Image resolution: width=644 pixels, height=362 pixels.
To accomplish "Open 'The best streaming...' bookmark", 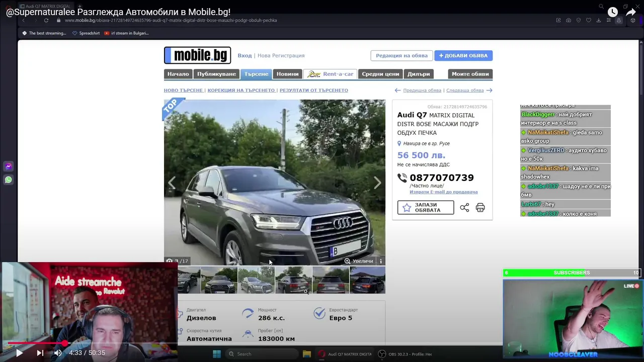I will click(44, 33).
